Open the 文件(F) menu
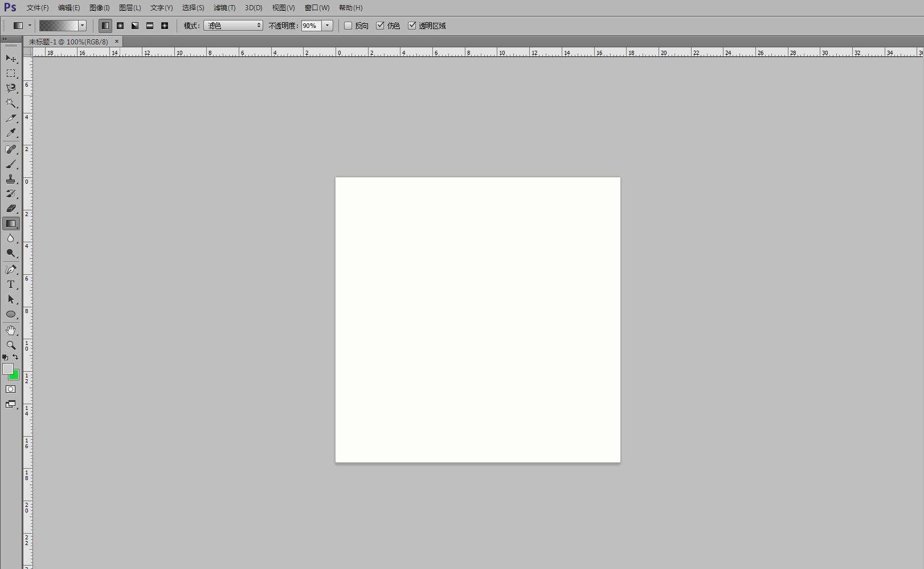Screen dimensions: 924x569 (38, 8)
